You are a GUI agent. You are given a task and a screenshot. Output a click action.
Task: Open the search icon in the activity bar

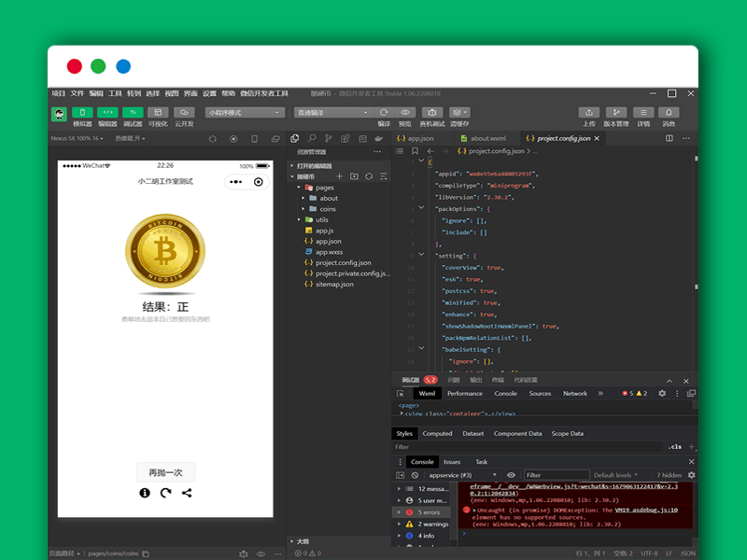[312, 138]
